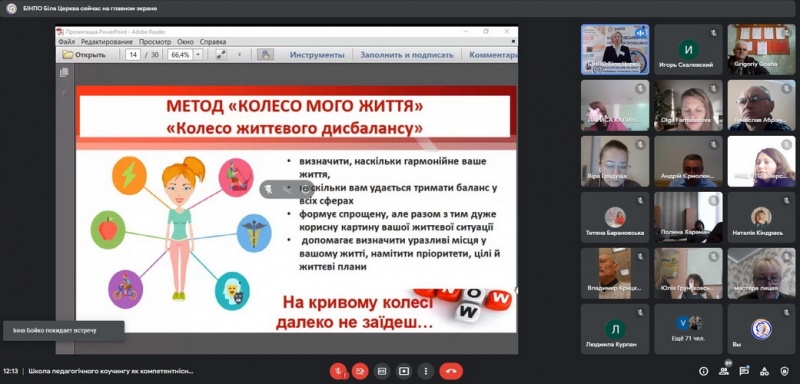Click audio indicator on БІНПО presenter tile
Image resolution: width=800 pixels, height=384 pixels.
[640, 33]
